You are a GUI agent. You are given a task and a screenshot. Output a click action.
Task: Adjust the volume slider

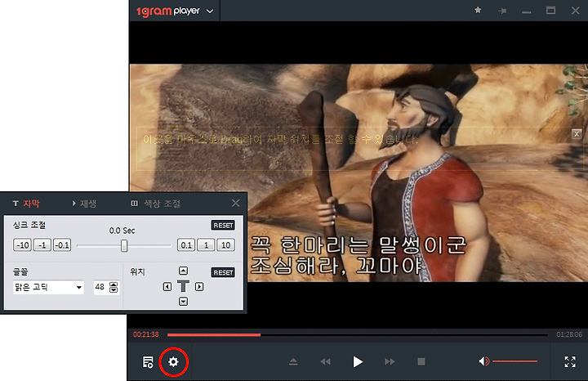click(x=514, y=361)
